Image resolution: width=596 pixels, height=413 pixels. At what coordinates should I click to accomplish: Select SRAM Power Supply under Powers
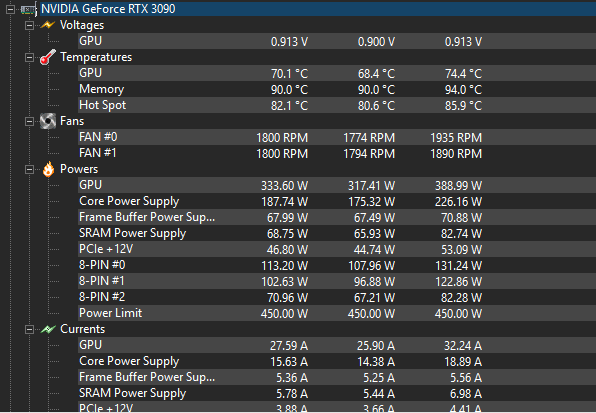pos(337,233)
